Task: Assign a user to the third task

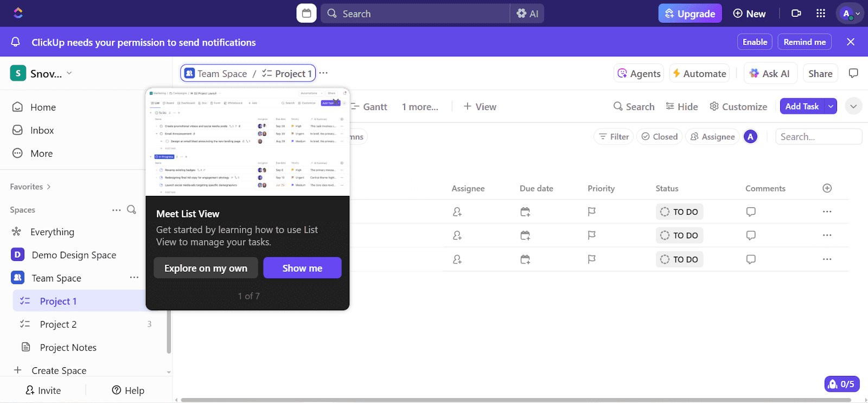Action: [x=457, y=259]
